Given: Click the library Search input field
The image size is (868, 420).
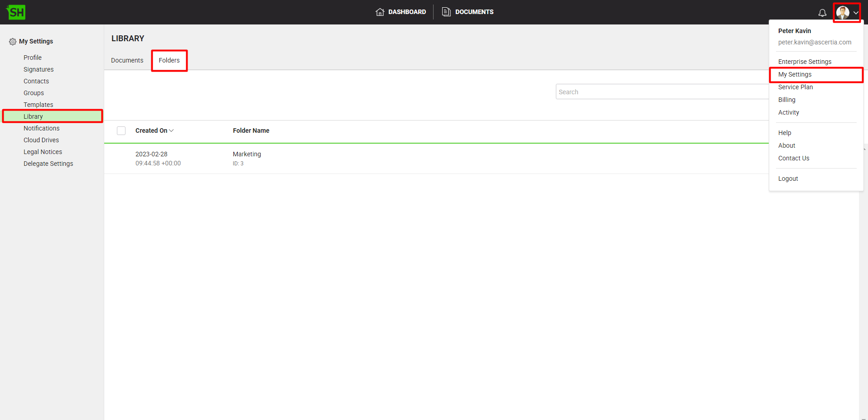Looking at the screenshot, I should click(661, 92).
